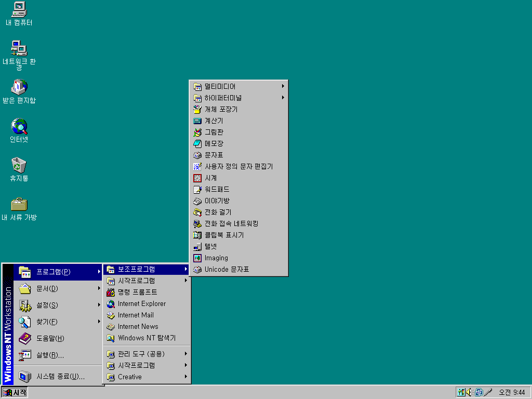Click the 시작 Start button
This screenshot has width=532, height=399.
coord(14,393)
